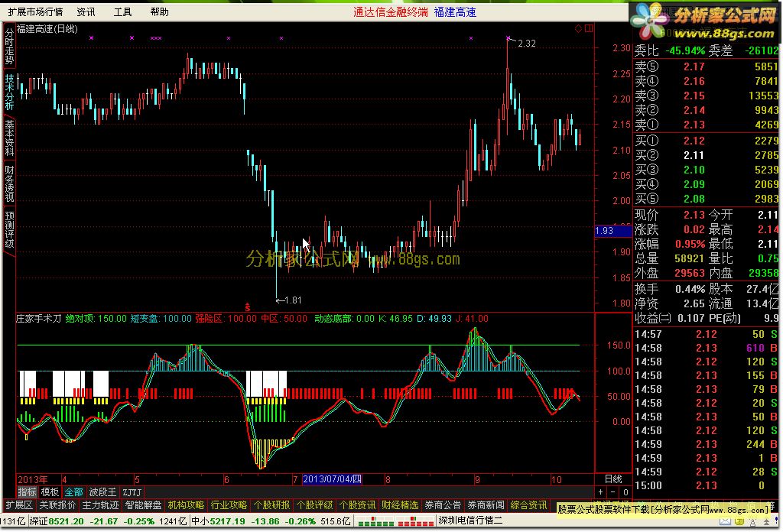Open the 工具 menu
Image resolution: width=783 pixels, height=532 pixels.
(123, 12)
